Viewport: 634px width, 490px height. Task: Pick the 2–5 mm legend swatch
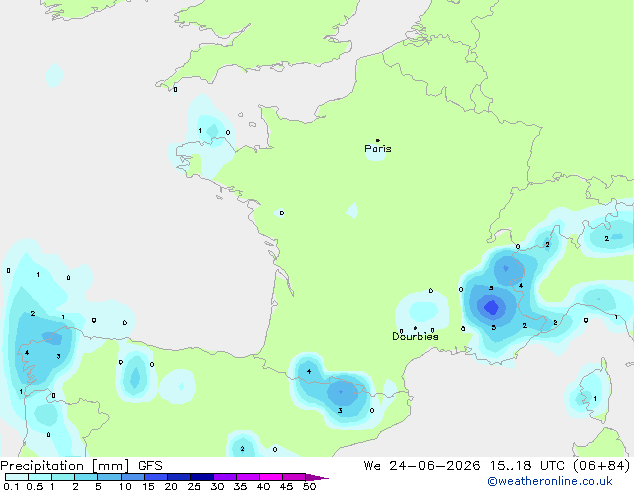pyautogui.click(x=86, y=477)
